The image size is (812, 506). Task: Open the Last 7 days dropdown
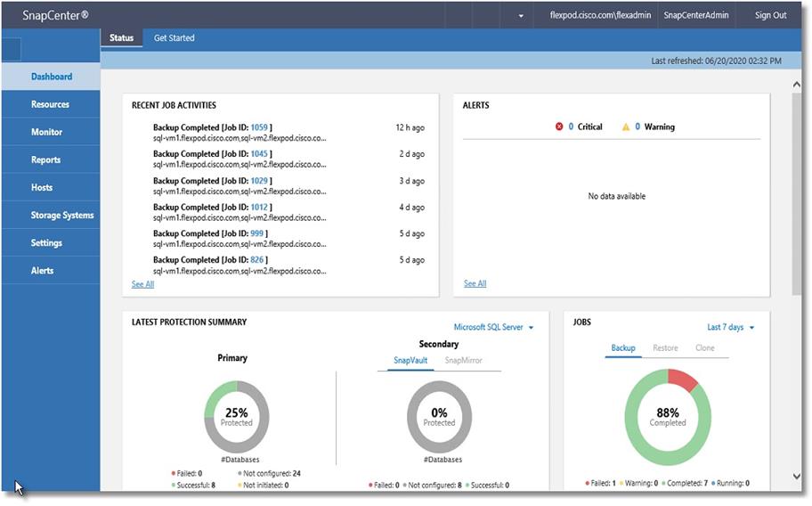pyautogui.click(x=731, y=327)
